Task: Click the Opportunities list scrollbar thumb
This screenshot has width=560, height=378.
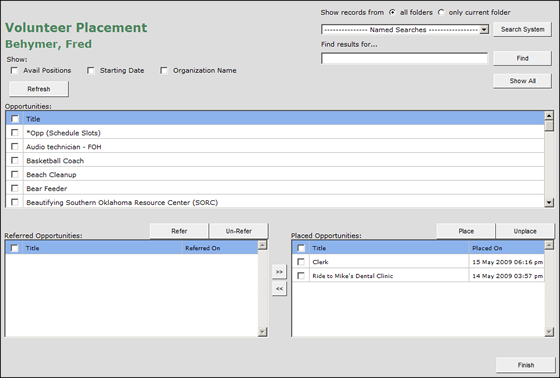Action: pyautogui.click(x=549, y=126)
